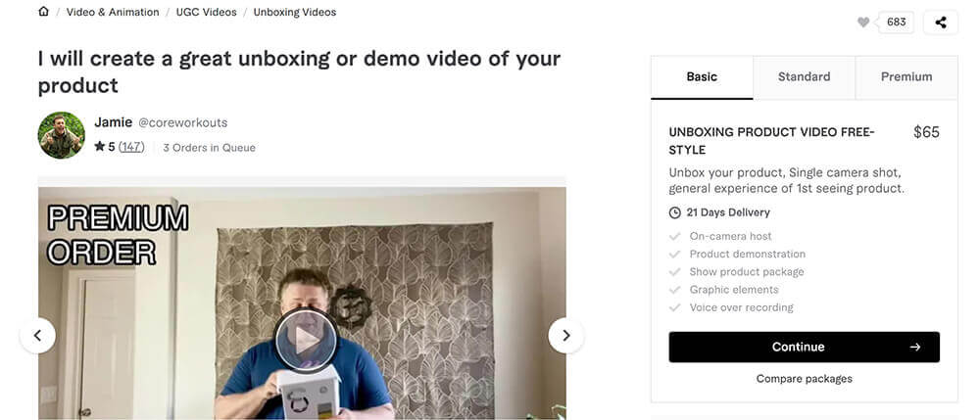Switch to the Standard package tab

(x=804, y=77)
